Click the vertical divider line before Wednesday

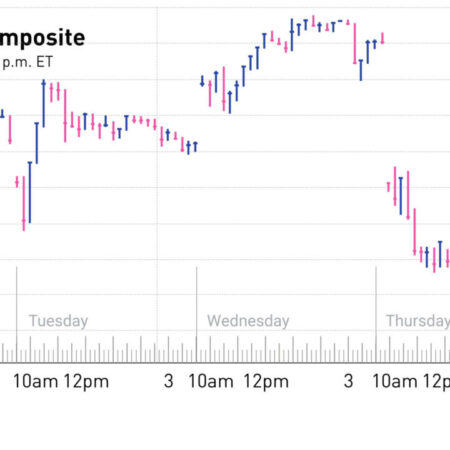196,314
